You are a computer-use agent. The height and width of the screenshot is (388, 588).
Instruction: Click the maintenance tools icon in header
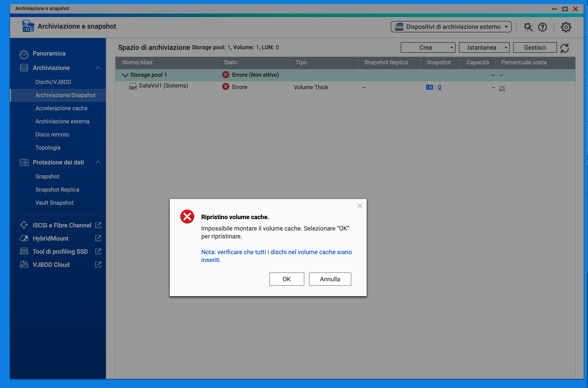pos(528,27)
